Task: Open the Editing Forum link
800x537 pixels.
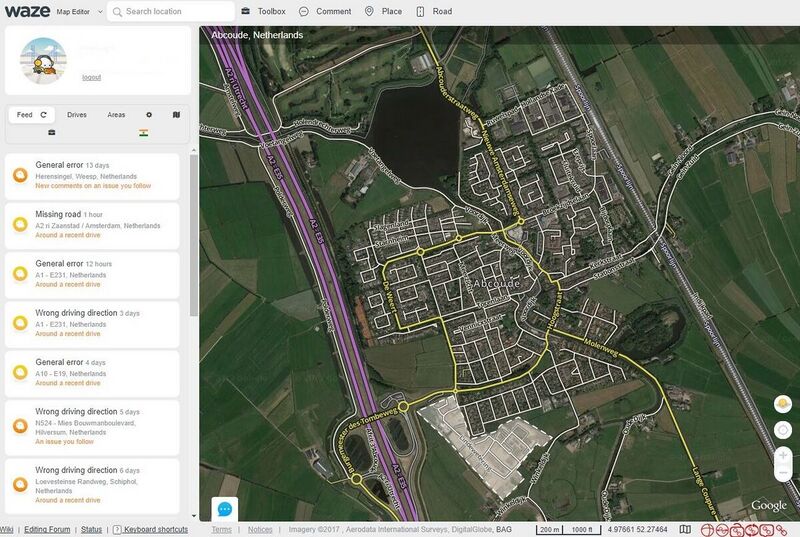Action: click(47, 530)
